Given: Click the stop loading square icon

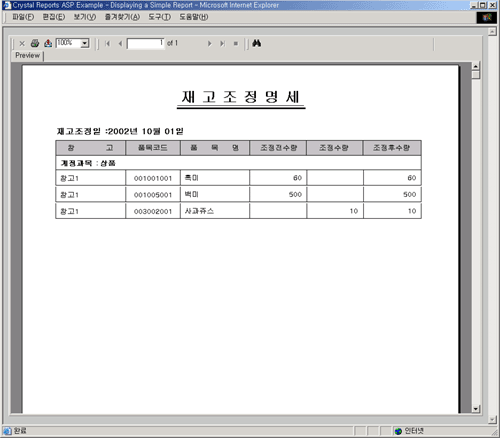Looking at the screenshot, I should [x=236, y=43].
